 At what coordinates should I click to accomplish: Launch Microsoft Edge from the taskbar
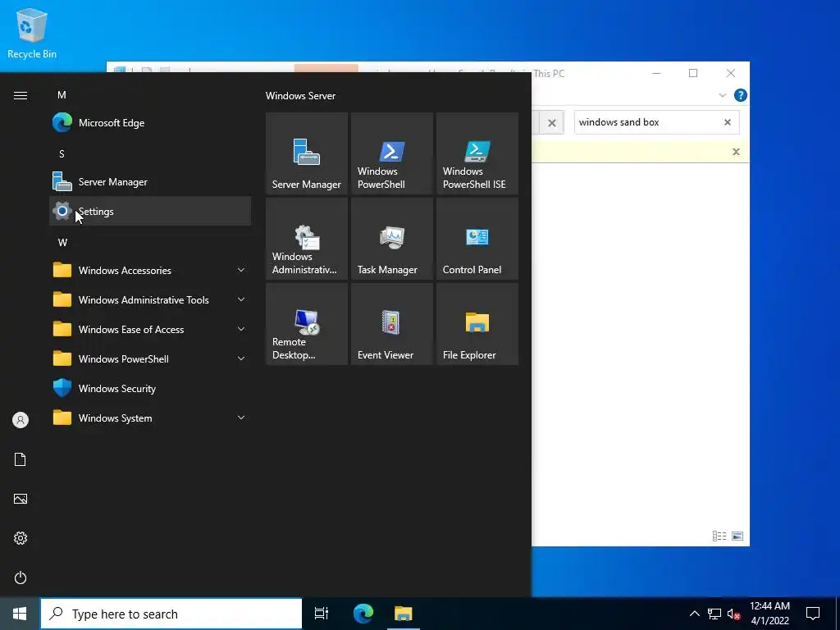[x=363, y=614]
